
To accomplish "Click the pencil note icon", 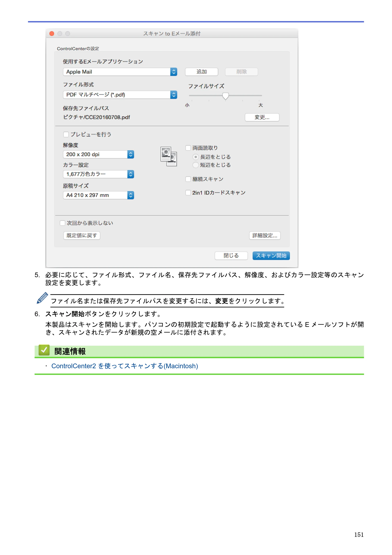I will point(42,298).
